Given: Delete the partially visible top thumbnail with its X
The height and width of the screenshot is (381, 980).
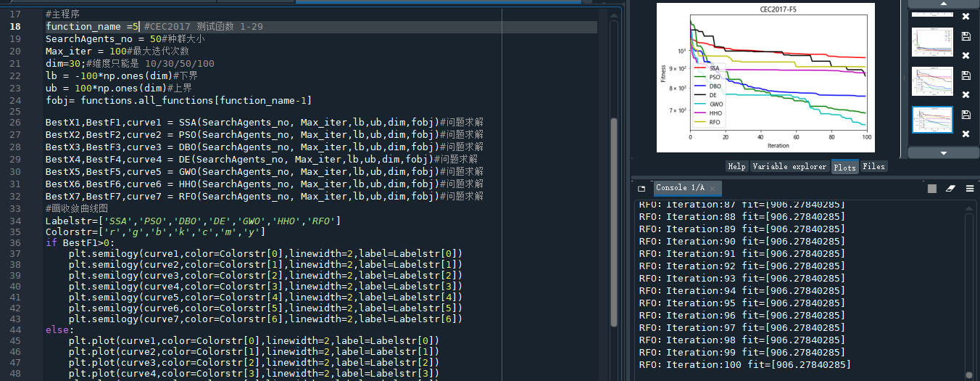Looking at the screenshot, I should 966,16.
